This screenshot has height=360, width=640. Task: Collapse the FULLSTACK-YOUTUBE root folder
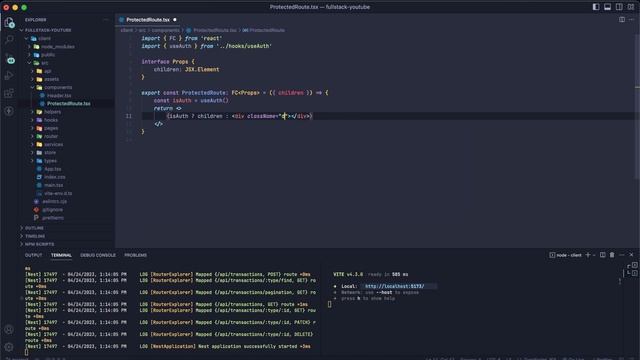pos(48,30)
